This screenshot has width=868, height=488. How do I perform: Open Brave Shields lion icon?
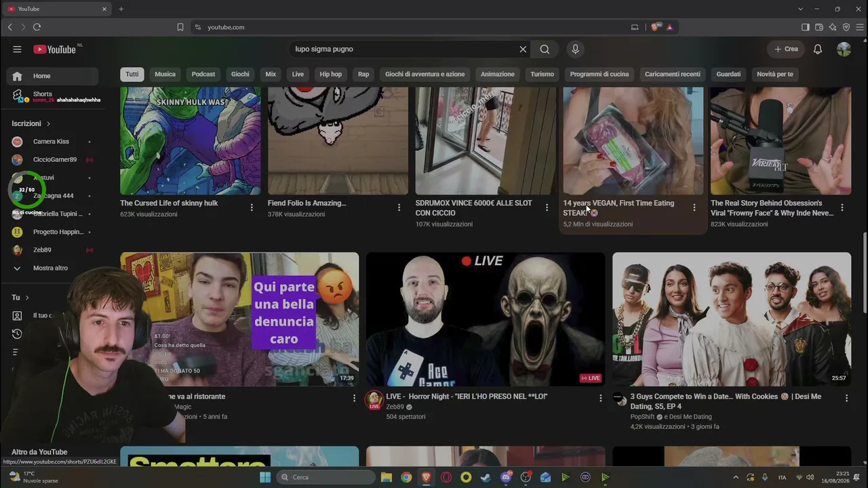tap(654, 27)
